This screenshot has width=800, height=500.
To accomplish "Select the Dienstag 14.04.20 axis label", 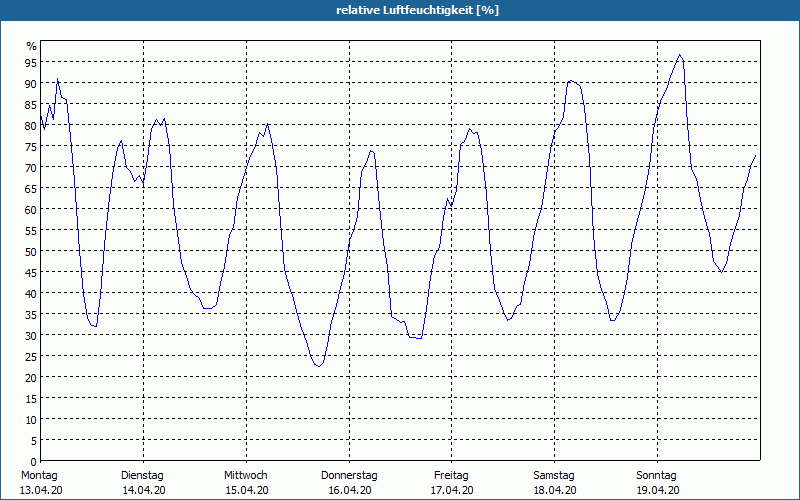I will point(143,483).
